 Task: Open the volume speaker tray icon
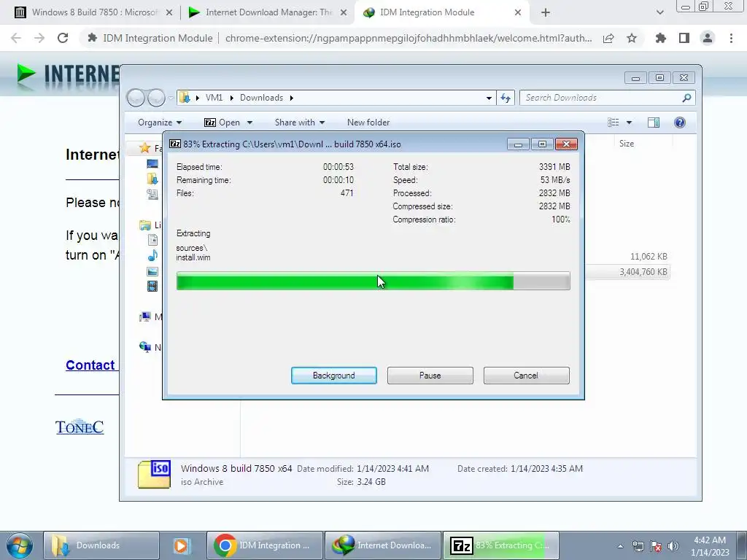(673, 546)
